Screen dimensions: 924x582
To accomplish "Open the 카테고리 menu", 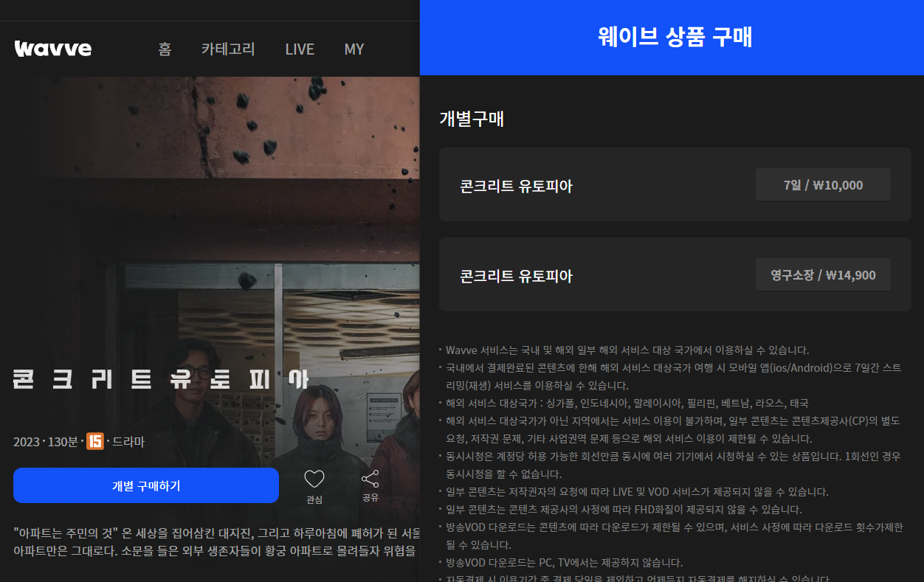I will (228, 49).
